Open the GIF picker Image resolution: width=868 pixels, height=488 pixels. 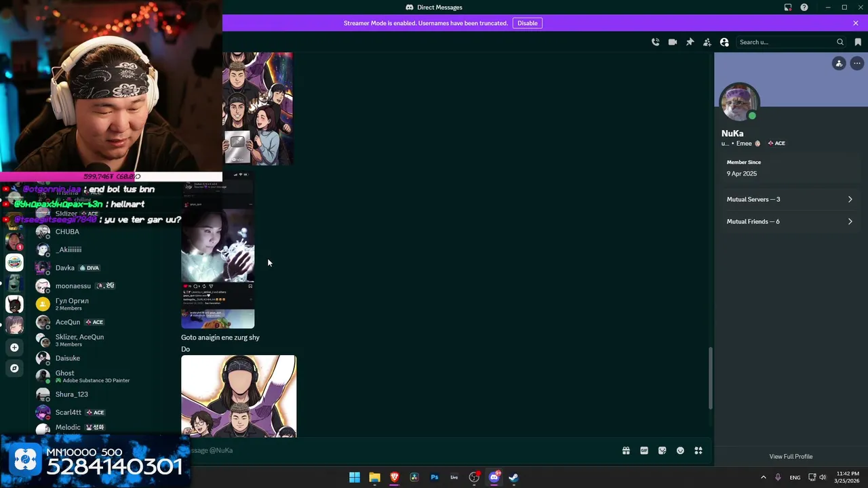point(644,451)
